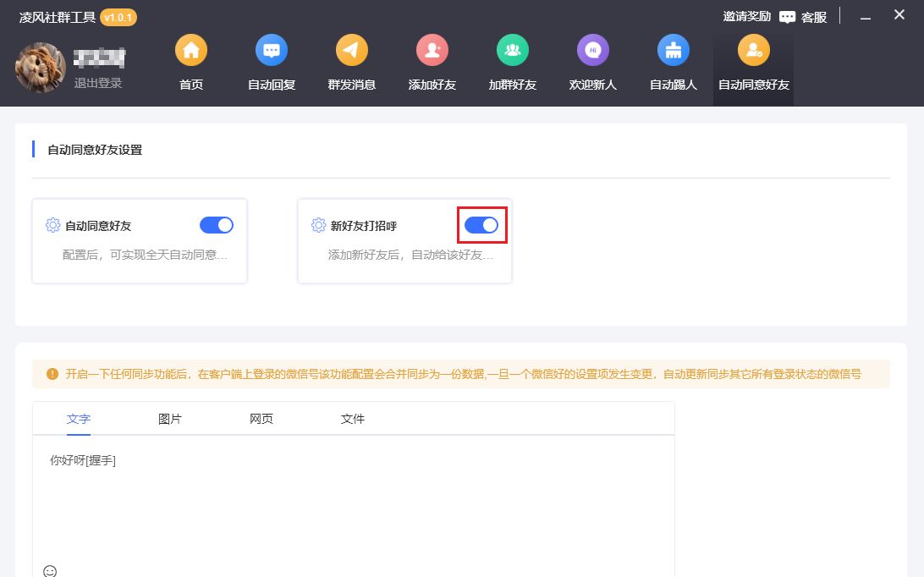Click the user avatar picture

[x=40, y=67]
